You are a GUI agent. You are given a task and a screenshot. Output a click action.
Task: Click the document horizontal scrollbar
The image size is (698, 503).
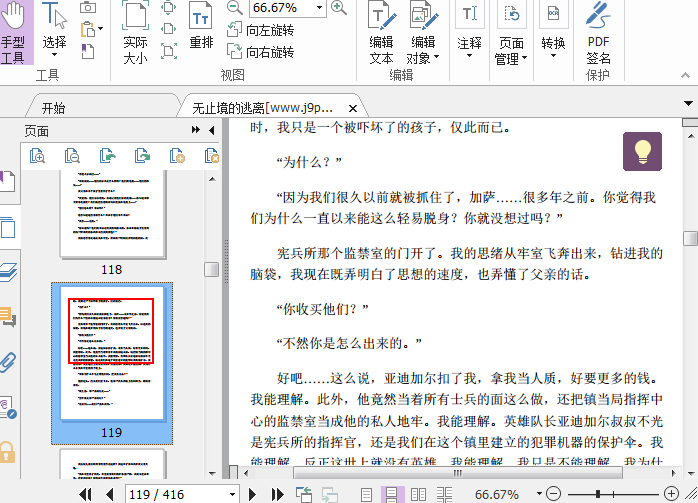(x=457, y=473)
